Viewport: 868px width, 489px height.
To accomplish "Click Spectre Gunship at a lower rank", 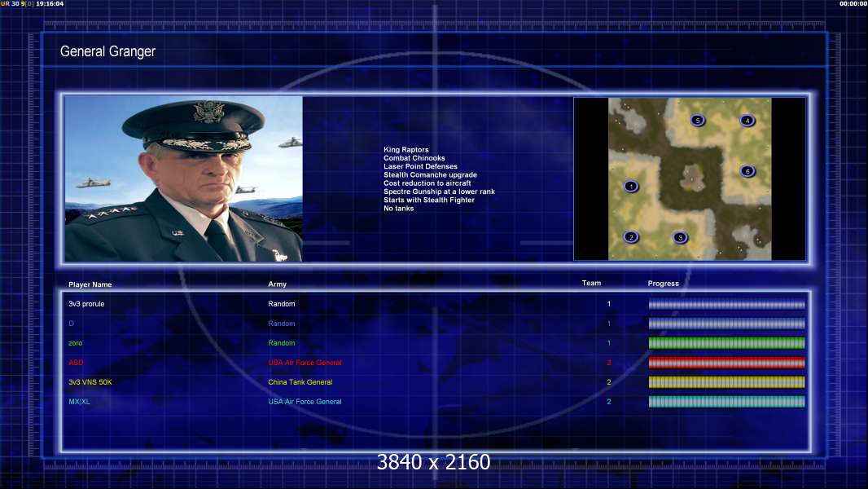I will pyautogui.click(x=440, y=192).
